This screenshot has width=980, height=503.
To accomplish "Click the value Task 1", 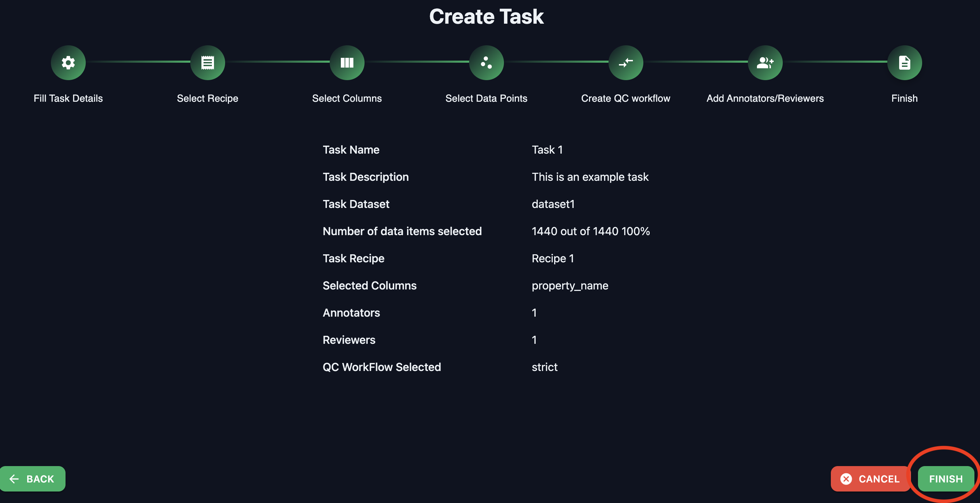I will pyautogui.click(x=547, y=150).
